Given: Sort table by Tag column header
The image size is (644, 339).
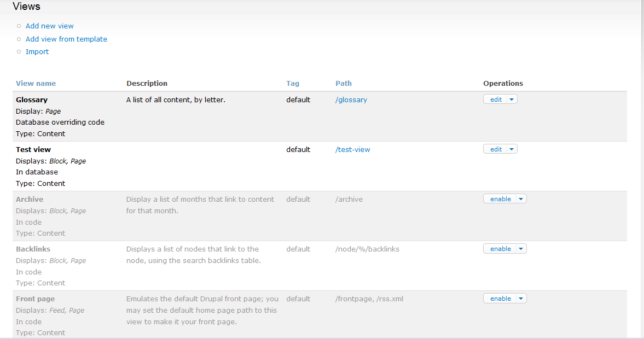Looking at the screenshot, I should pos(293,84).
